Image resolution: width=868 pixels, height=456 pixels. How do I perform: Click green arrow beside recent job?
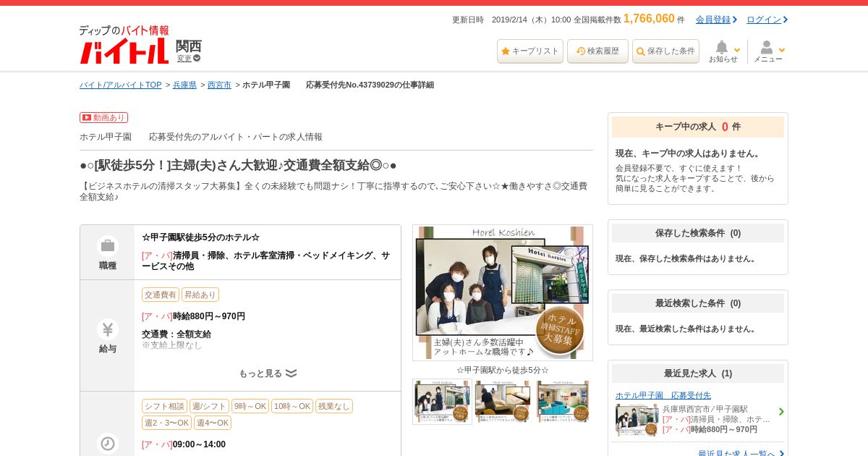point(781,411)
